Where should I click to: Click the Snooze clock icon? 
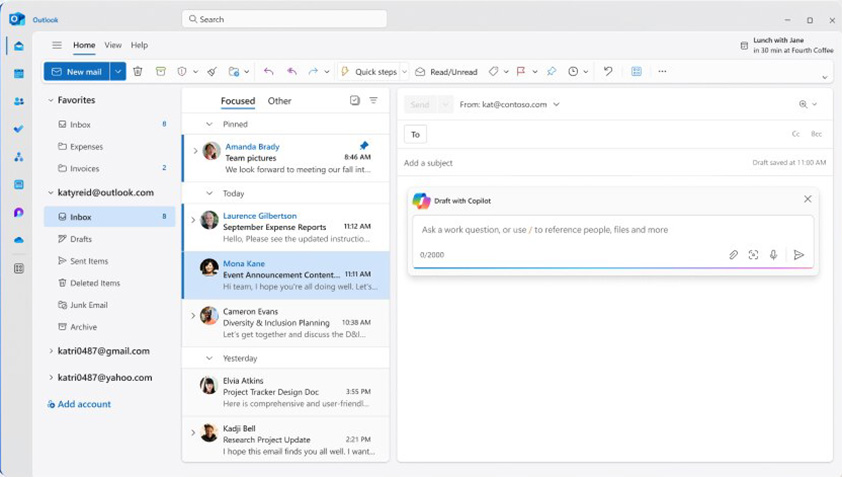pyautogui.click(x=573, y=71)
